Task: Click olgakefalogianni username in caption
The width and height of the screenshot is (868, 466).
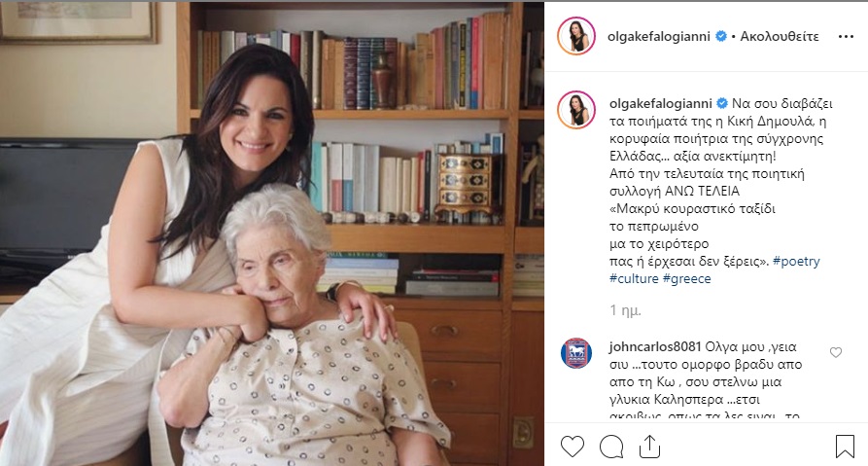Action: point(660,104)
